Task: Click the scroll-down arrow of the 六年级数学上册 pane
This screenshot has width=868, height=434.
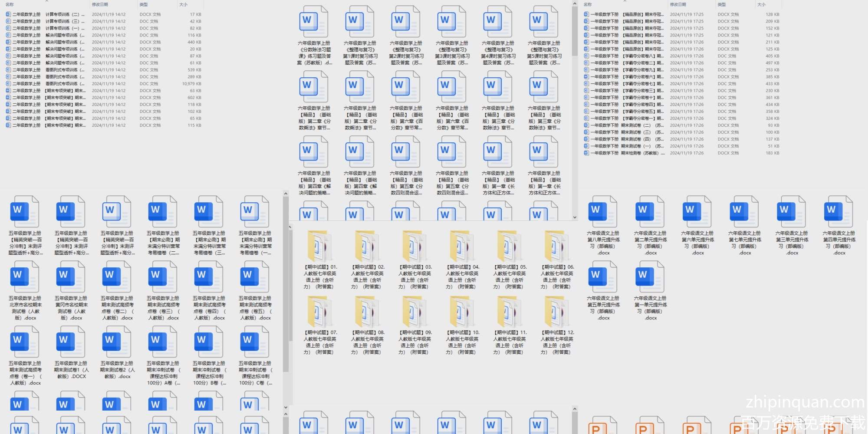Action: (575, 217)
